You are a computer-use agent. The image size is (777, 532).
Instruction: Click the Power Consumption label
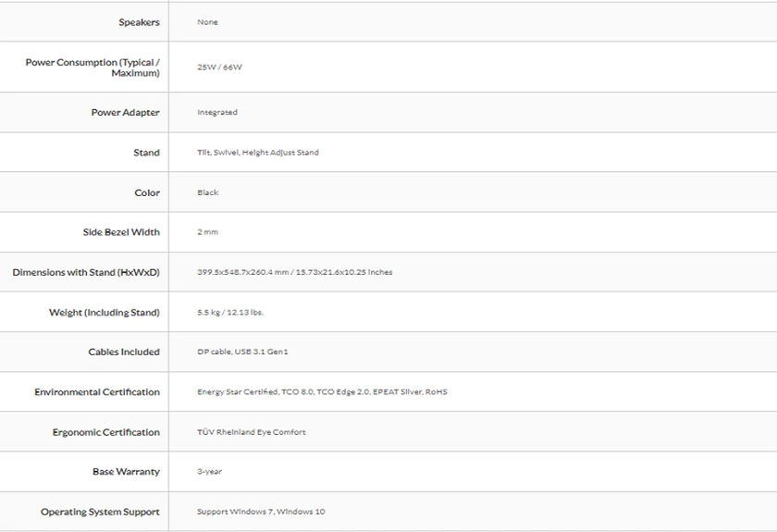92,68
